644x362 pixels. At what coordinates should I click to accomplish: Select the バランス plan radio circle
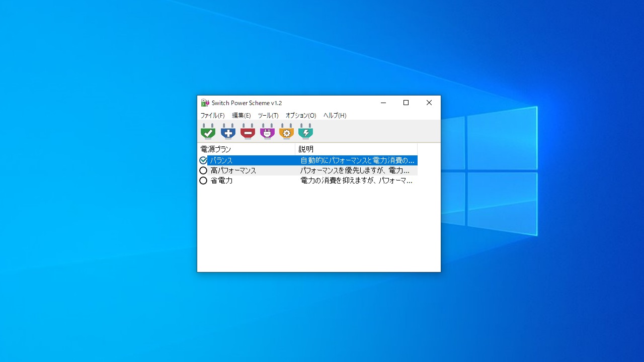click(203, 160)
